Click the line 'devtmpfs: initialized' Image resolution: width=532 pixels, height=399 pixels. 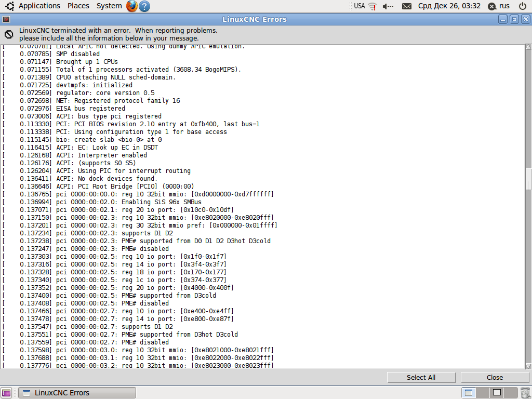(94, 85)
